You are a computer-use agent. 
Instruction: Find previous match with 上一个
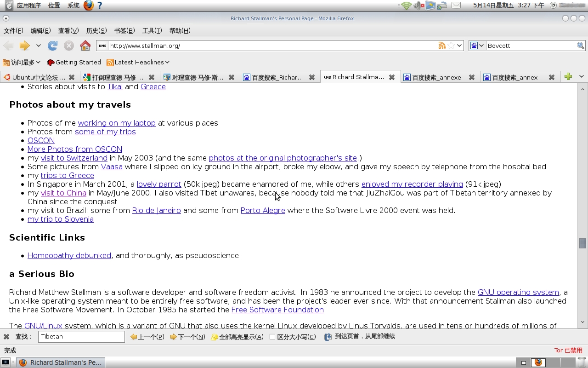147,337
